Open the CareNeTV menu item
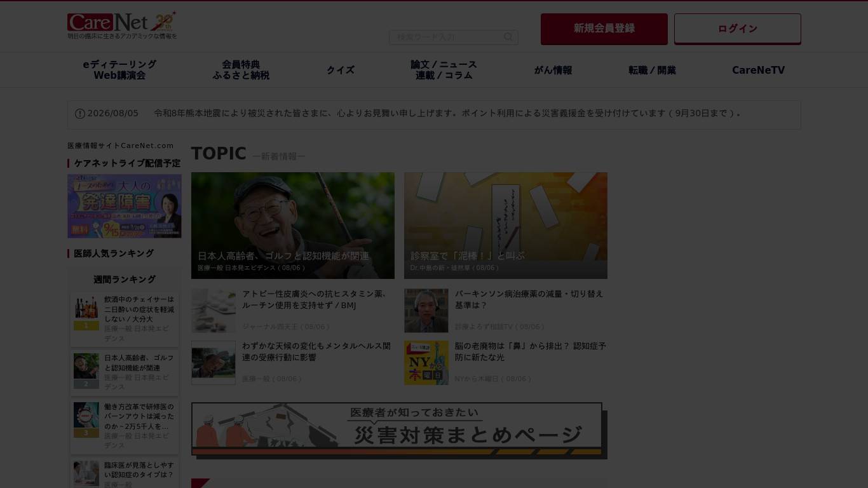Image resolution: width=868 pixels, height=488 pixels. pos(758,70)
